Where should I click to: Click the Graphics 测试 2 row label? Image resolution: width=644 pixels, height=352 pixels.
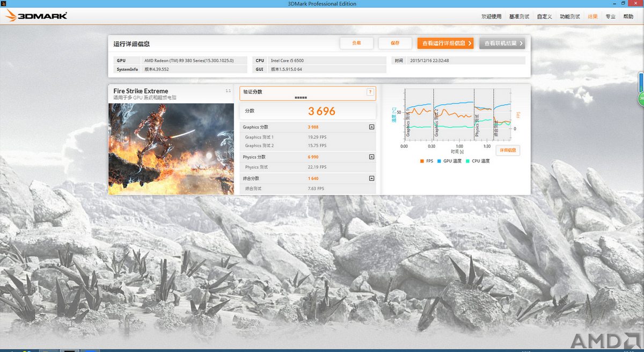coord(259,146)
